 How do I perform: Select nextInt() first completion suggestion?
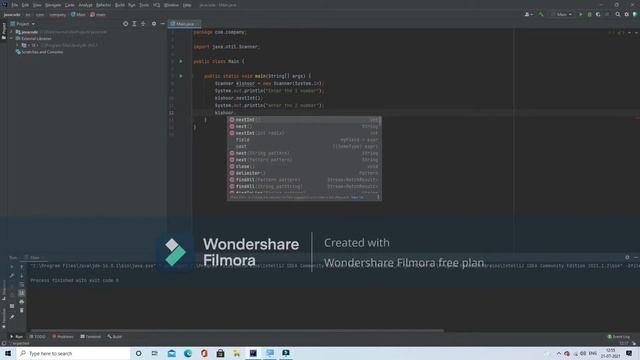[x=304, y=120]
